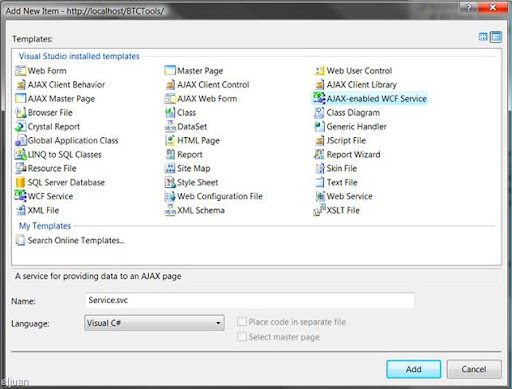Select the Web Form template icon
512x389 pixels.
(20, 71)
